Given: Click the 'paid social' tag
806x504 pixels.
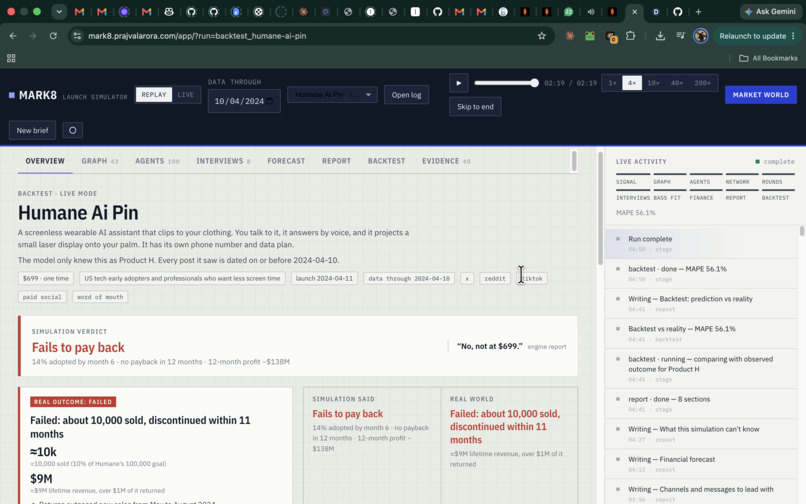Looking at the screenshot, I should coord(42,297).
